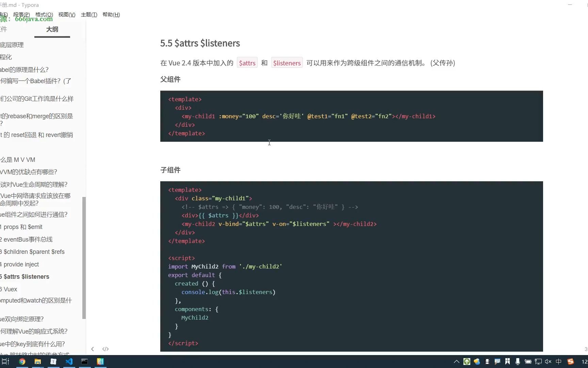Open the 视图(V) menu
Viewport: 588px width, 368px height.
(x=67, y=15)
